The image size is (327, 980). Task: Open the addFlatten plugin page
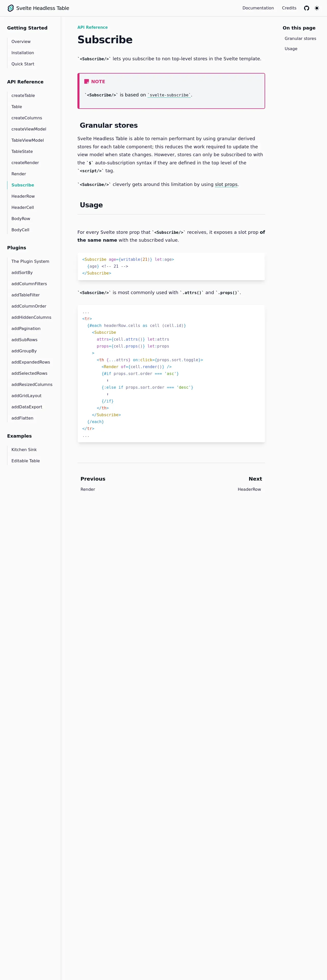tap(22, 418)
